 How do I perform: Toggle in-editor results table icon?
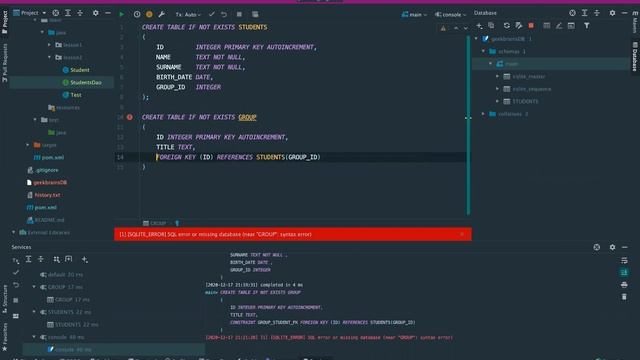[255, 14]
